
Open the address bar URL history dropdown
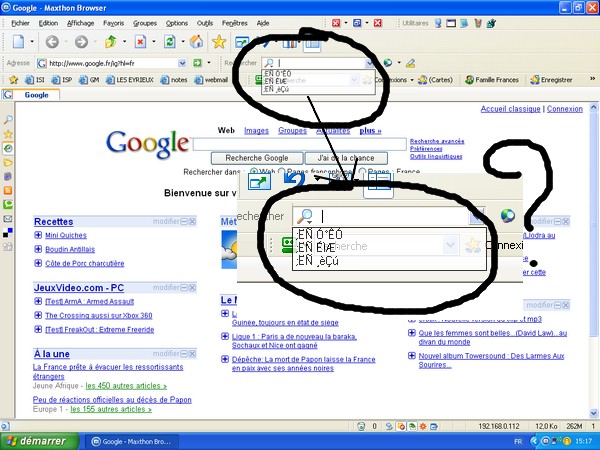click(x=182, y=63)
